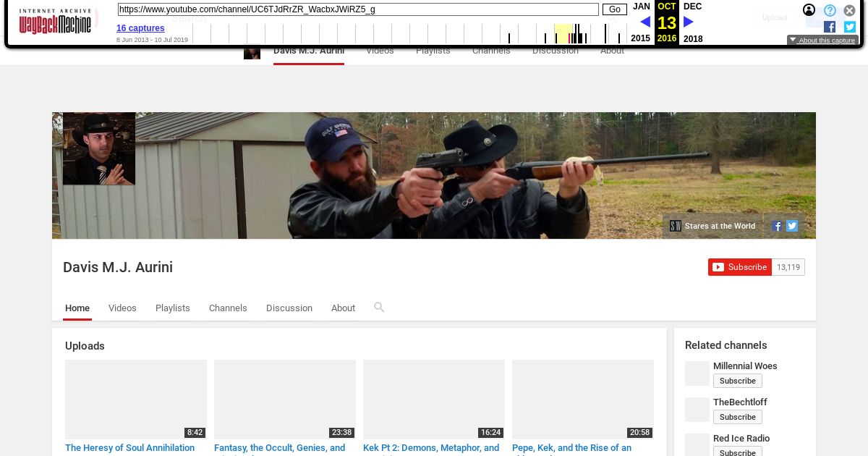Open channel search magnifier icon
This screenshot has height=456, width=868.
pos(379,308)
